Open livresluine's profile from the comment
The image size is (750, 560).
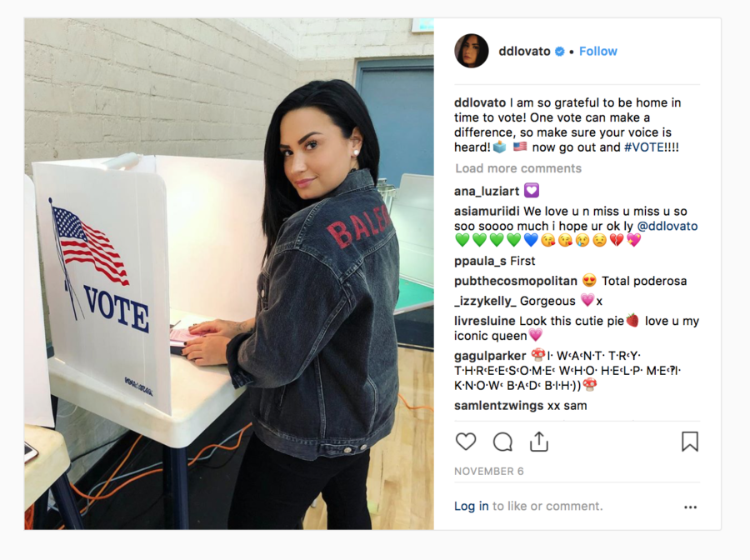(x=484, y=321)
